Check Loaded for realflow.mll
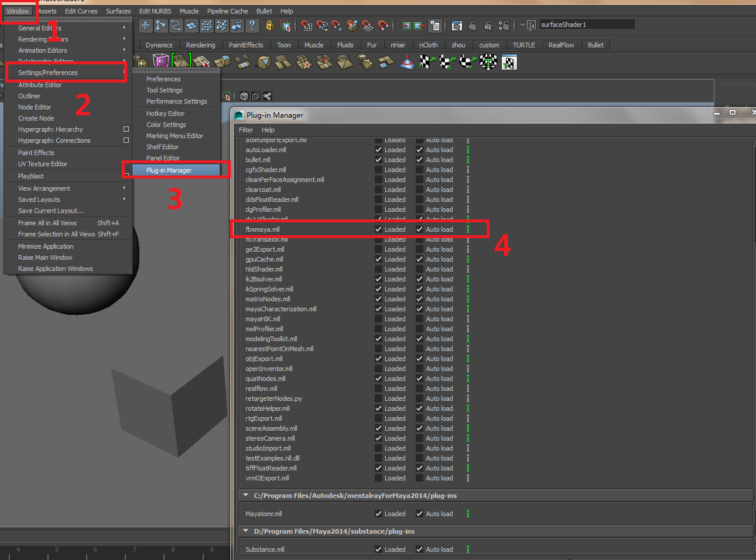Screen dimensions: 756x560 (378, 389)
